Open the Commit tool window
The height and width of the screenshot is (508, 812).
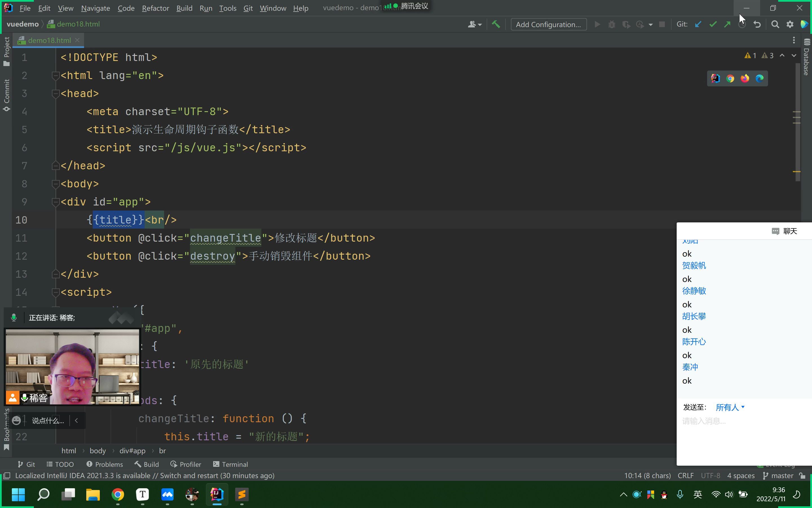(6, 95)
